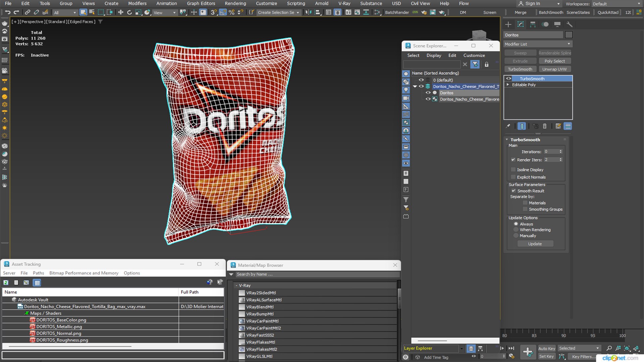Screen dimensions: 644x362
Task: Toggle TurboSmooth modifier eye visibility
Action: point(508,78)
